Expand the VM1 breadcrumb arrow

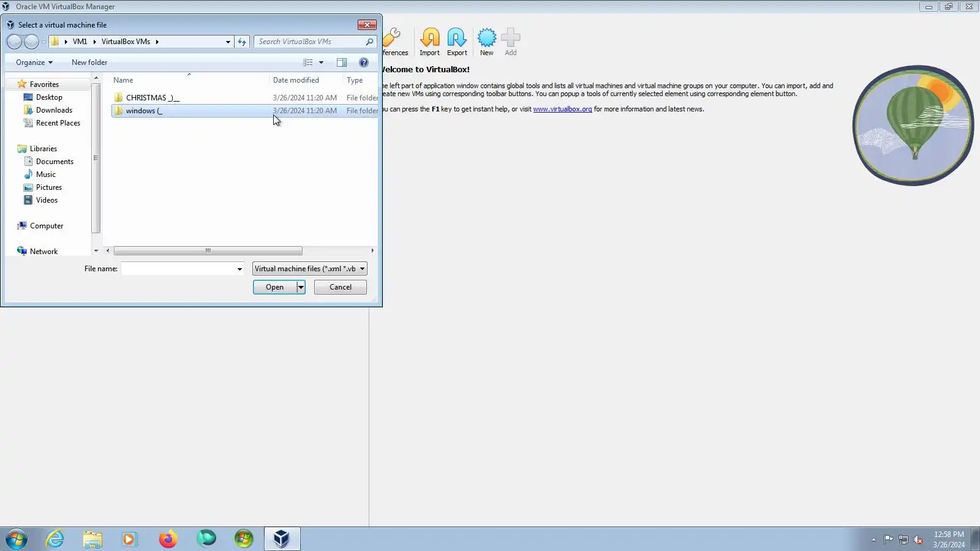tap(94, 42)
